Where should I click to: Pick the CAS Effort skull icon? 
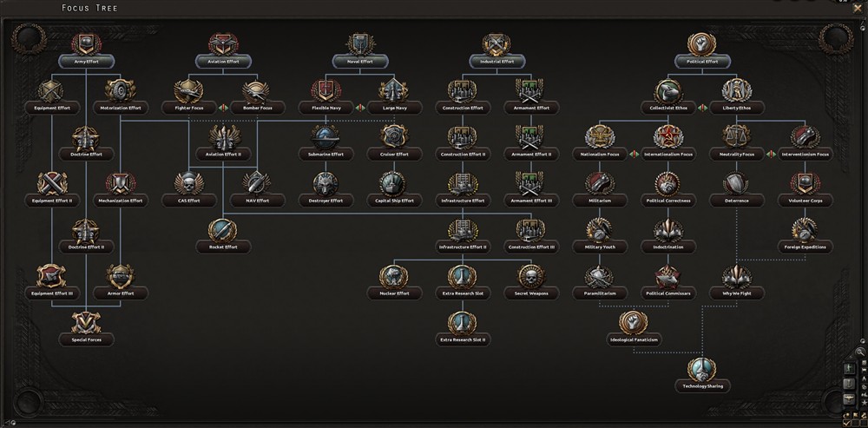coord(188,183)
